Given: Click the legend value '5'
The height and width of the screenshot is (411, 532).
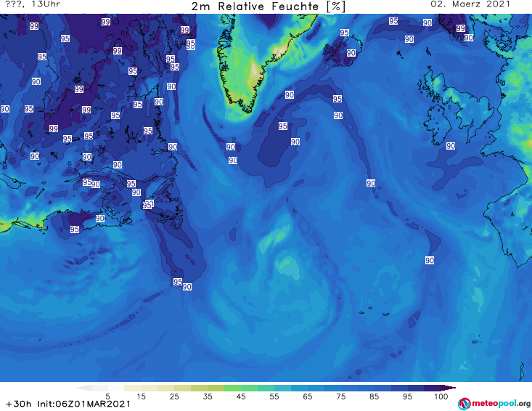Looking at the screenshot, I should [107, 396].
